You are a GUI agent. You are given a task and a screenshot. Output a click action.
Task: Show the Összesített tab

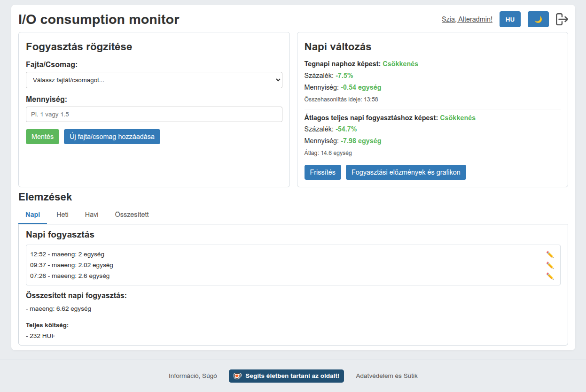tap(132, 215)
